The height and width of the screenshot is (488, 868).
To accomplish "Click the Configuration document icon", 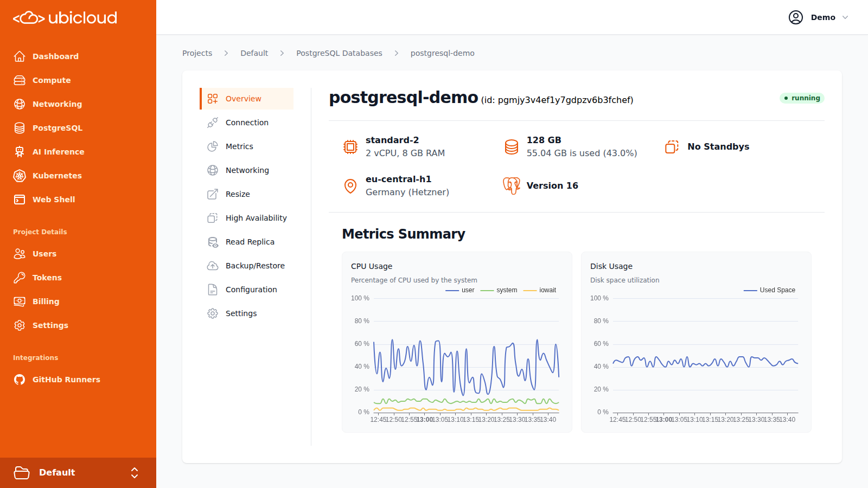I will coord(213,290).
